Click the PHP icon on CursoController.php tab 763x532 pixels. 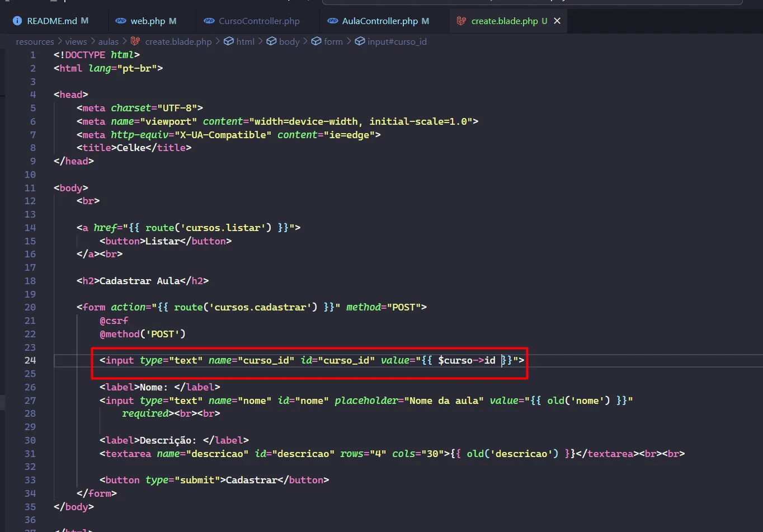pyautogui.click(x=209, y=21)
